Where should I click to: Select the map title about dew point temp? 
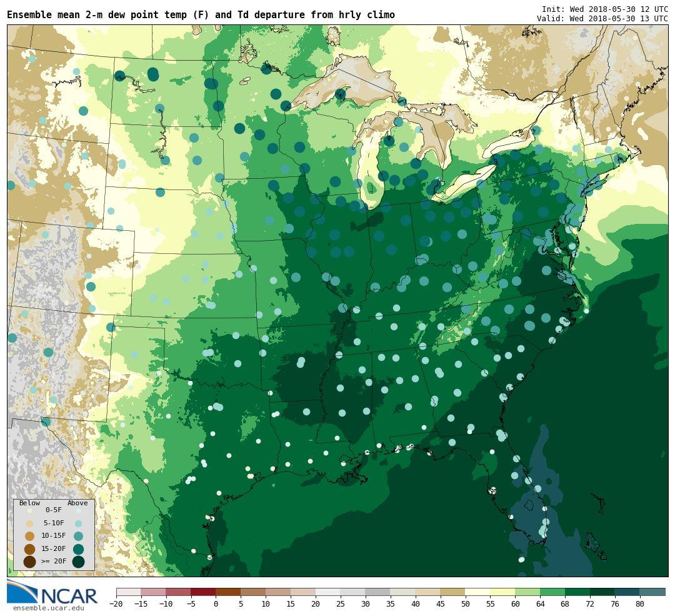(201, 15)
